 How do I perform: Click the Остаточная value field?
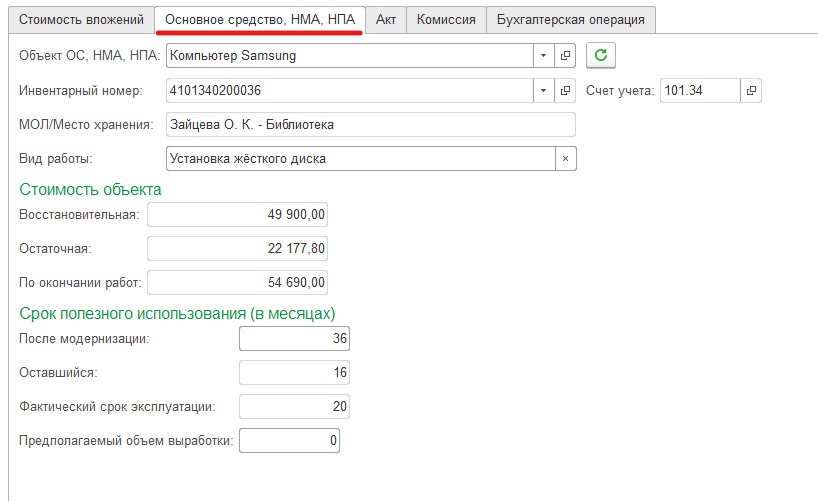tap(238, 248)
